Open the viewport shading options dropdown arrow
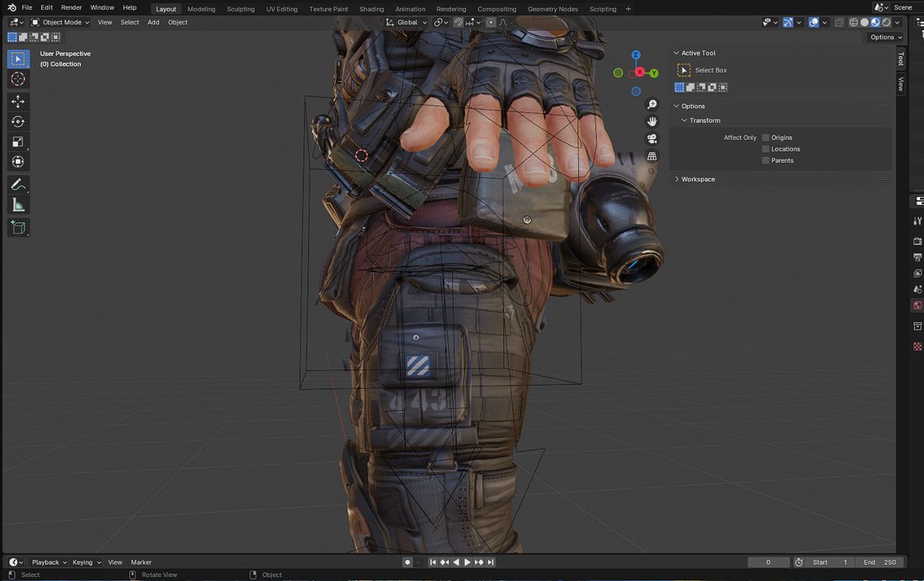This screenshot has height=581, width=924. click(x=899, y=22)
